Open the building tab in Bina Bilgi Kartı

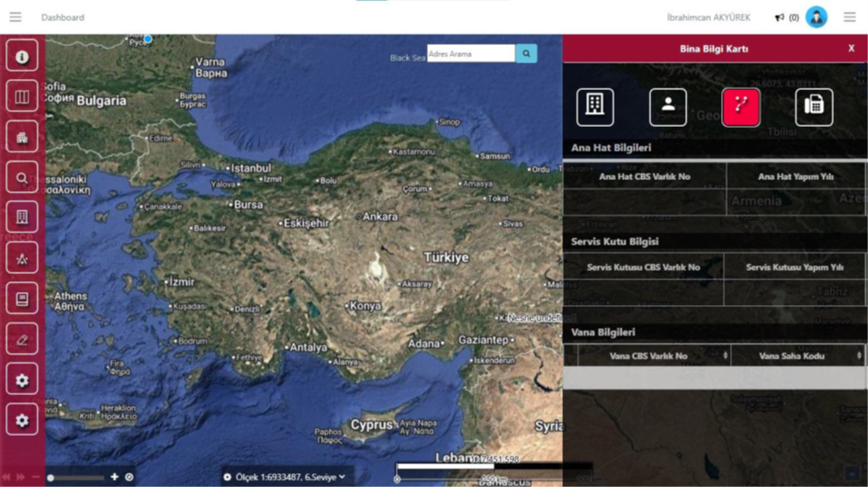point(594,107)
